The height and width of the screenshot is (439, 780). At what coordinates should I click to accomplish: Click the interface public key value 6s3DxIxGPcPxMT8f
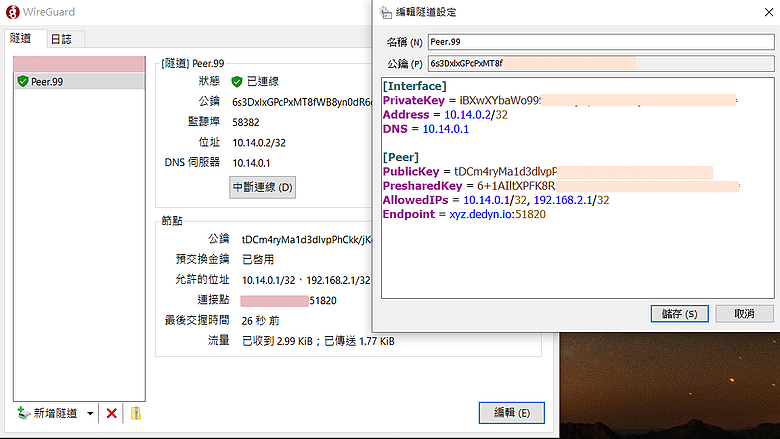(301, 102)
